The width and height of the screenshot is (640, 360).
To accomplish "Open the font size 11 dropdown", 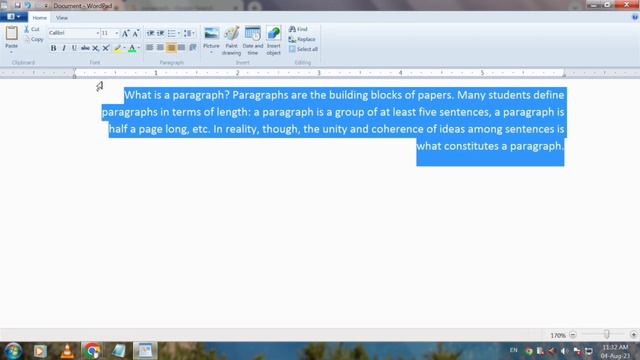I will pyautogui.click(x=117, y=33).
